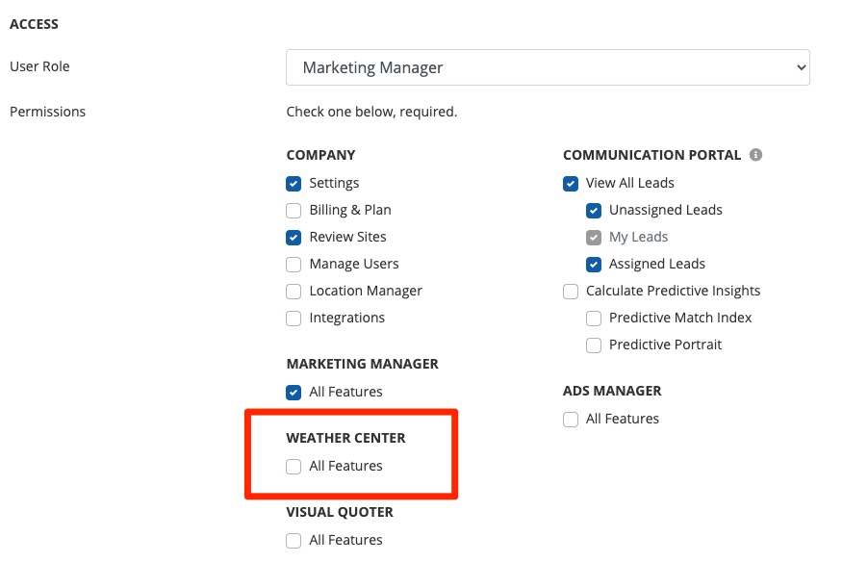
Task: Check the Predictive Match Index box
Action: pos(594,318)
